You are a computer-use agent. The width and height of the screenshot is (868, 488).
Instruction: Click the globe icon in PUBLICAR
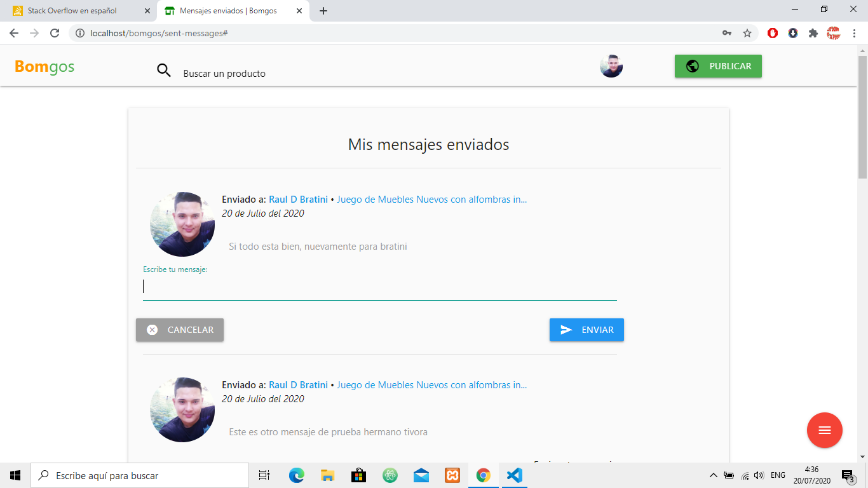coord(693,66)
